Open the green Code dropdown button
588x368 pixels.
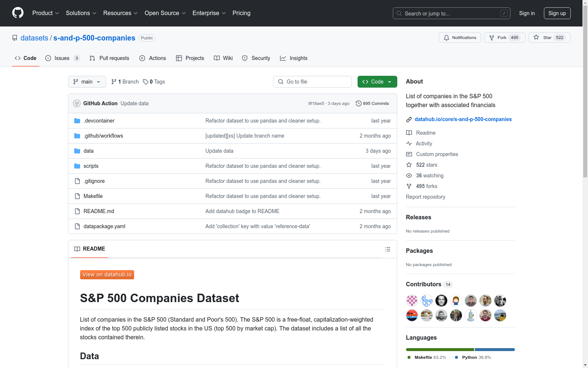coord(377,82)
